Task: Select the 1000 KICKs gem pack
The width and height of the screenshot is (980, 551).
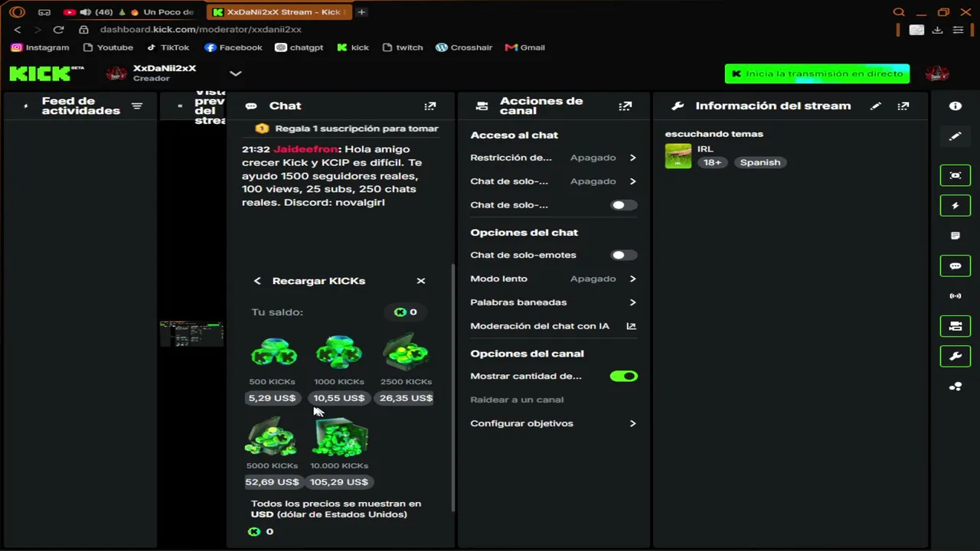Action: pyautogui.click(x=339, y=353)
